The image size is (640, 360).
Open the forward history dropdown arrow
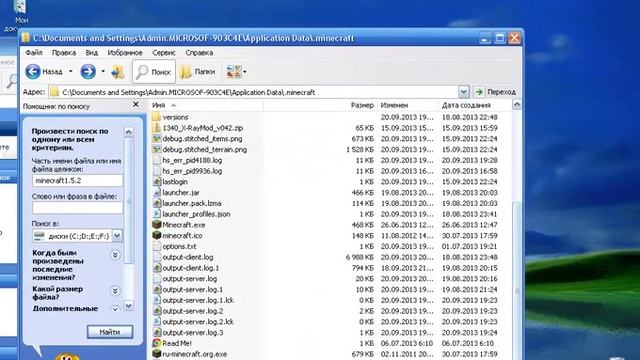pyautogui.click(x=103, y=72)
